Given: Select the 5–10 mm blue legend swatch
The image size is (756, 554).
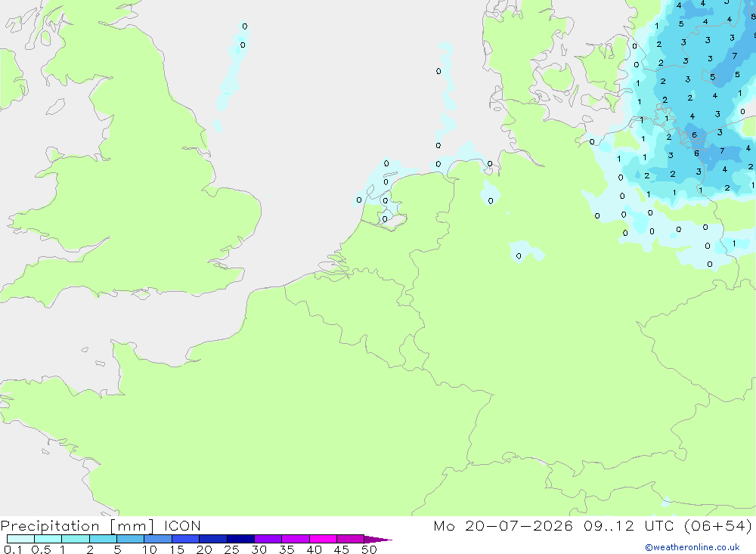Looking at the screenshot, I should pos(131,539).
